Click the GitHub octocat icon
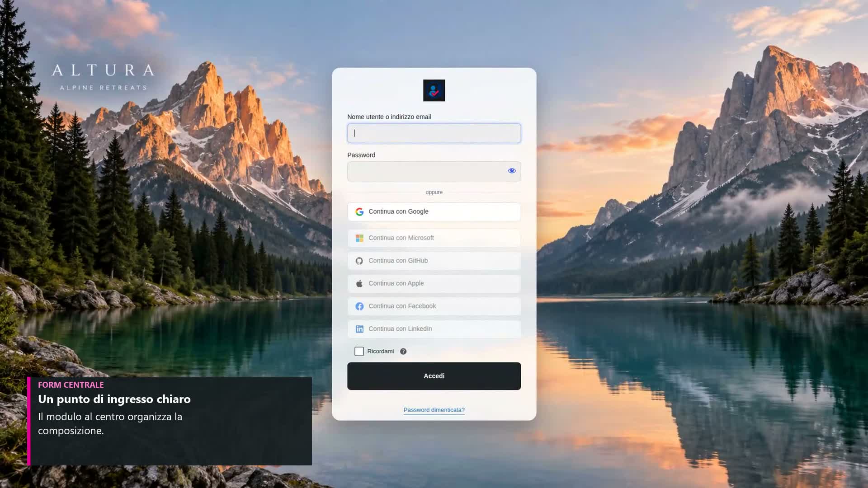The image size is (868, 488). click(359, 261)
